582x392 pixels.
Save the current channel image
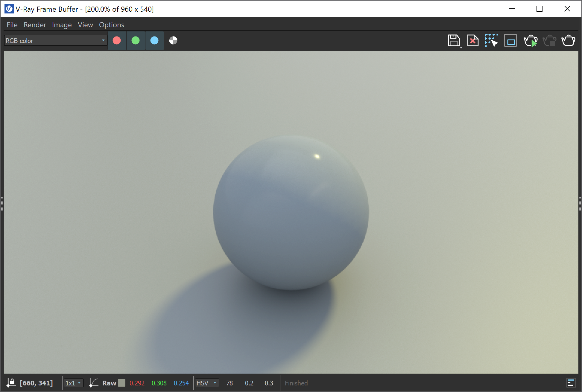454,40
